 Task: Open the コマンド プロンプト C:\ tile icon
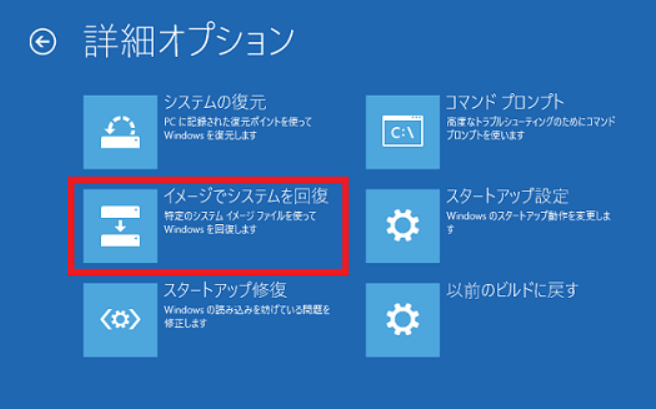click(402, 132)
